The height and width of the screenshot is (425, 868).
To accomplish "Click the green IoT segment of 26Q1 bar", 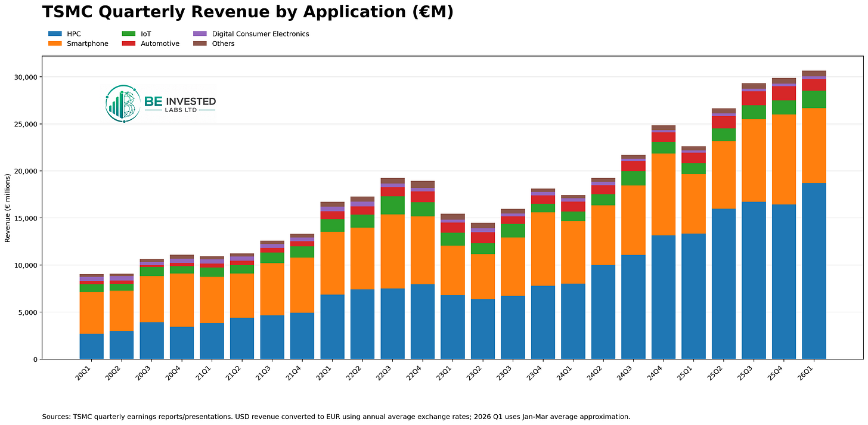I will pyautogui.click(x=814, y=99).
